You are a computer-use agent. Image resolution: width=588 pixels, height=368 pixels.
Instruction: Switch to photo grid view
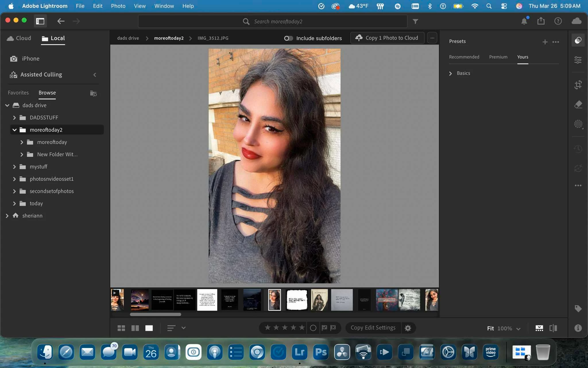coord(121,328)
